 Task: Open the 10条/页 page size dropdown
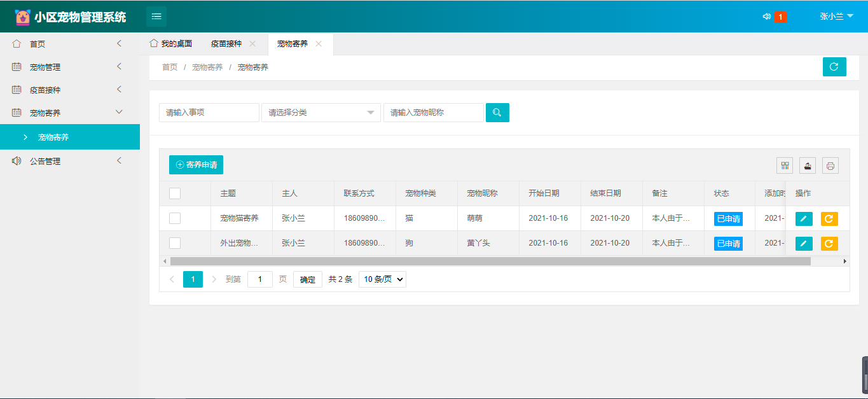pyautogui.click(x=382, y=279)
